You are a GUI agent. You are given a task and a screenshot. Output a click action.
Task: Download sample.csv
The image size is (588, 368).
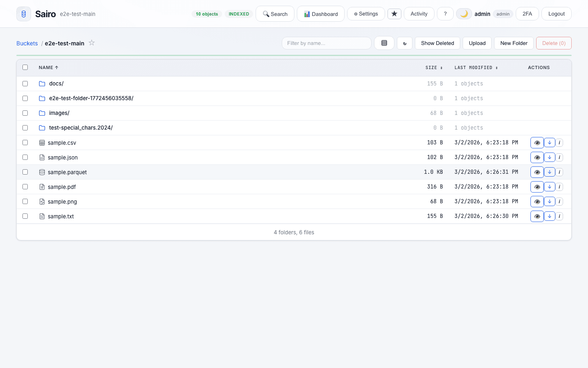coord(550,143)
